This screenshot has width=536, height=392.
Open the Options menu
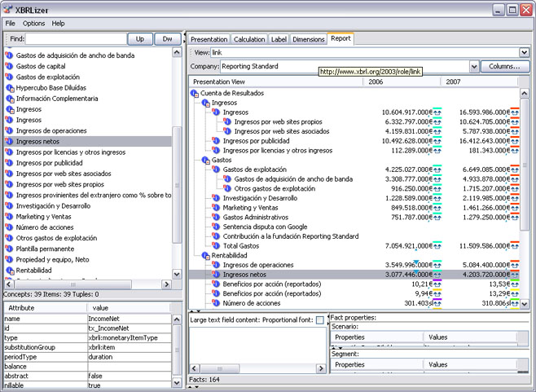coord(34,24)
